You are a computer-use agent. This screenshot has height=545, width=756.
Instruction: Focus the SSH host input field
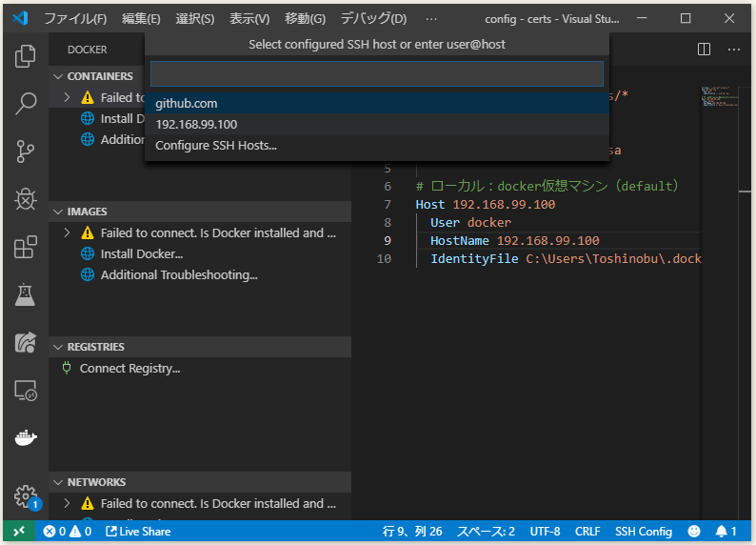(x=377, y=73)
